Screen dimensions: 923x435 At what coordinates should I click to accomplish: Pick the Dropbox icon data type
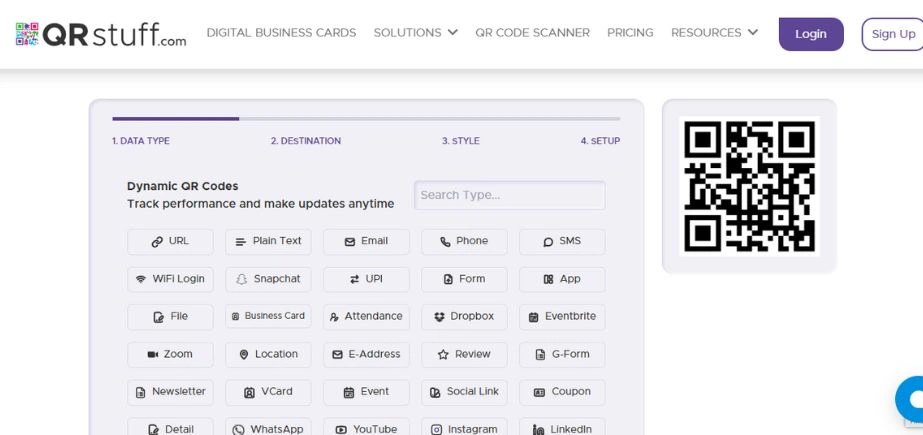pos(439,317)
